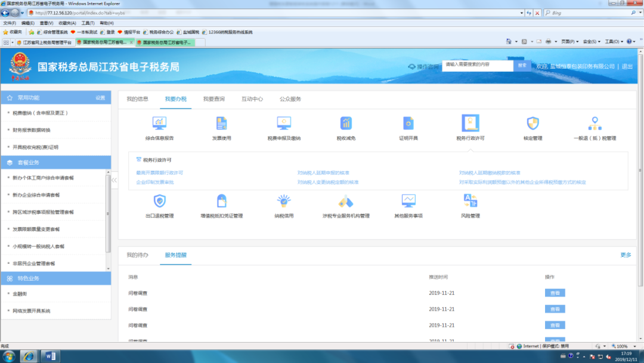Open the Windows Start button
This screenshot has height=363, width=644.
click(9, 356)
